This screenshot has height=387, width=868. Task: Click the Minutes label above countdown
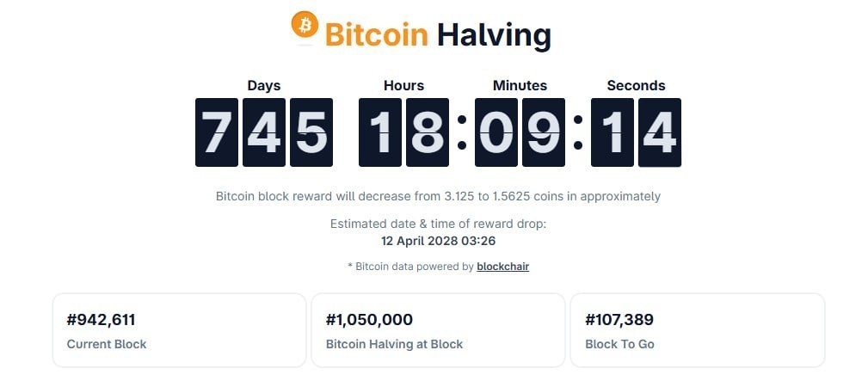click(520, 85)
